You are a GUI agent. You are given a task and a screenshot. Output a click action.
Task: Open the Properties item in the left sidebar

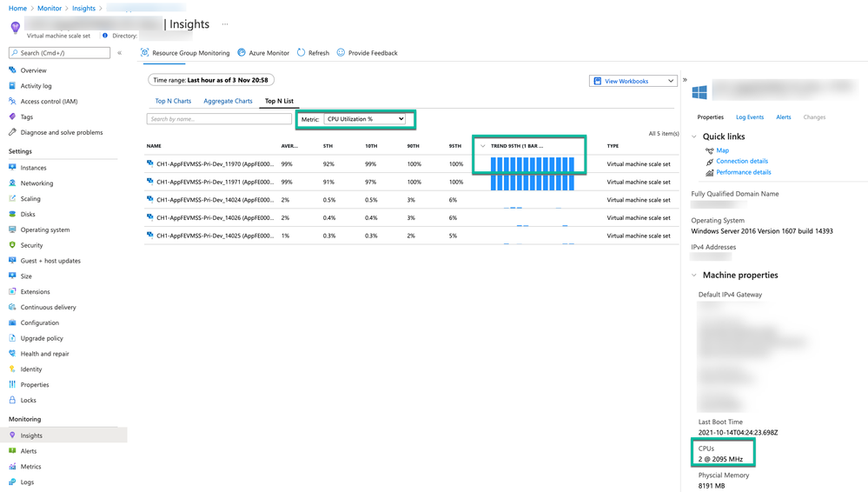pyautogui.click(x=35, y=385)
